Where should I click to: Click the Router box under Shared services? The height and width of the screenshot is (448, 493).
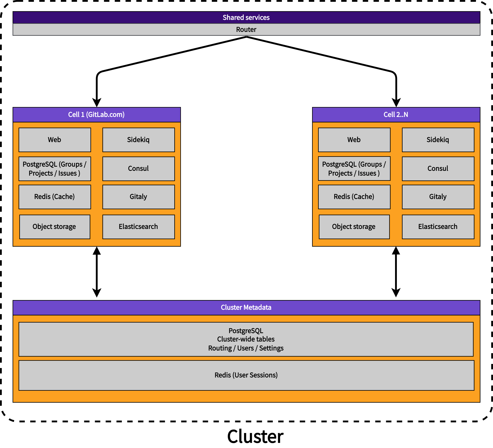pos(246,30)
